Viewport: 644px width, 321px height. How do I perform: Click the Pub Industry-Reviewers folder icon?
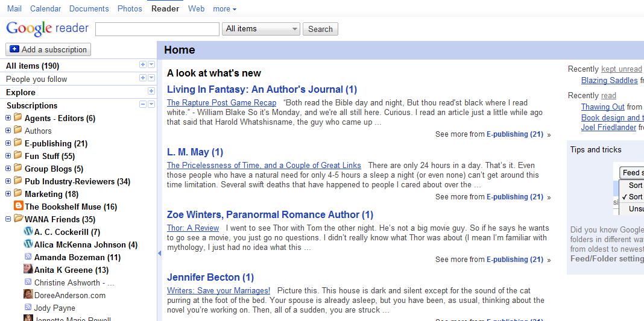[x=17, y=181]
